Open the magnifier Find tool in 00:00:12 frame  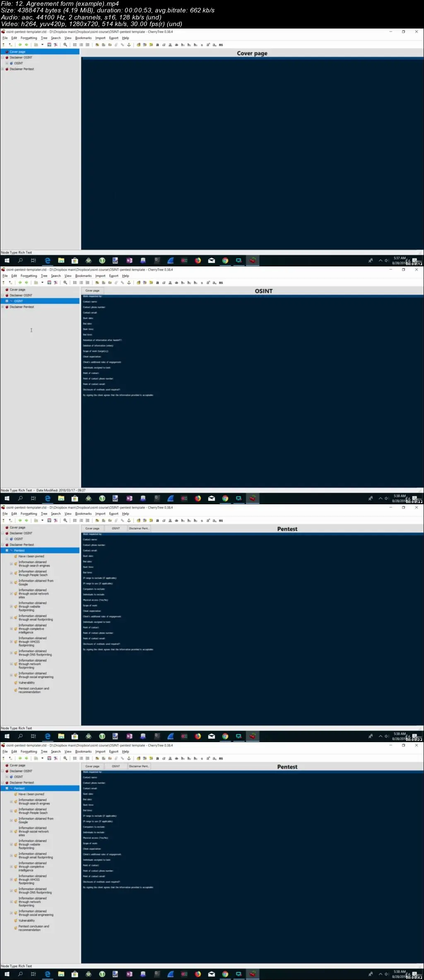pos(65,45)
